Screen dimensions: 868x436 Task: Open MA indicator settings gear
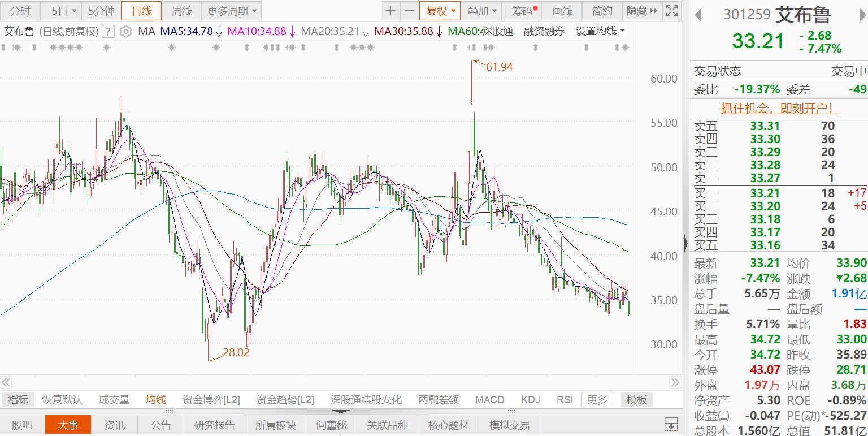point(126,32)
